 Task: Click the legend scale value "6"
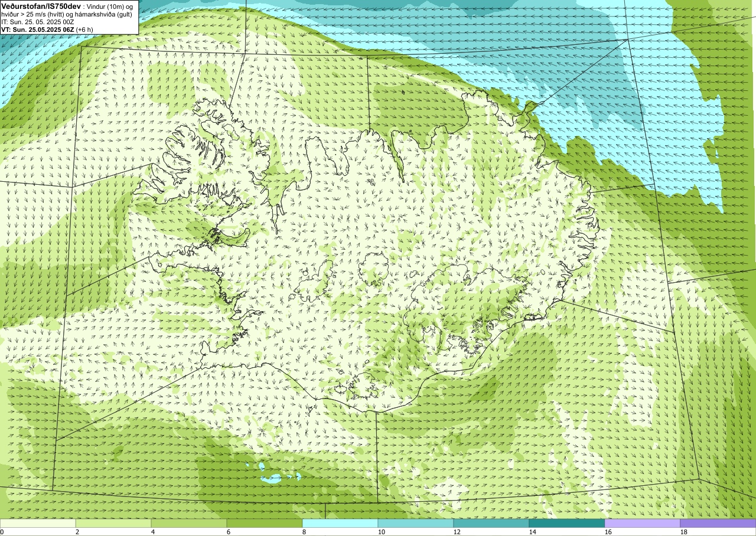229,532
